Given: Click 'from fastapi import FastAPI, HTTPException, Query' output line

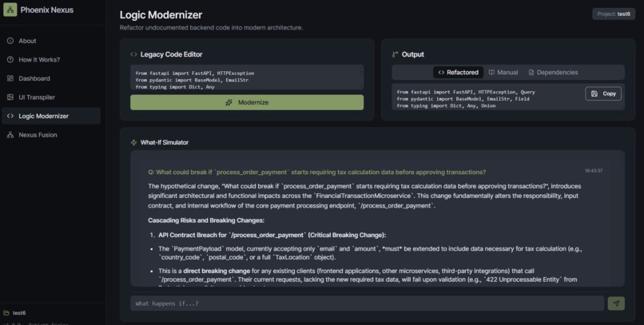Looking at the screenshot, I should [x=466, y=92].
